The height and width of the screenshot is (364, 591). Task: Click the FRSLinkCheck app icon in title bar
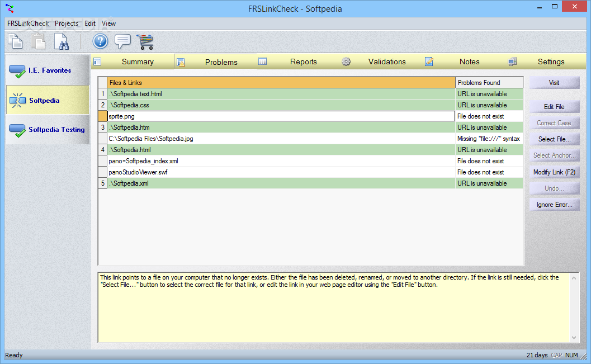pyautogui.click(x=10, y=8)
